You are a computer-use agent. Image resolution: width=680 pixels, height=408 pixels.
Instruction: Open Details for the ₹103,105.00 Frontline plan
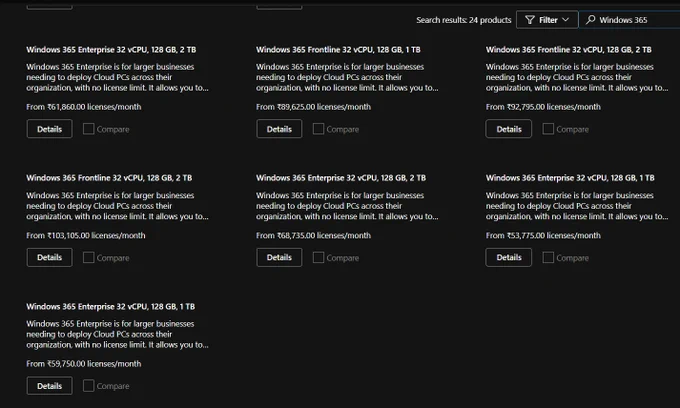(49, 258)
